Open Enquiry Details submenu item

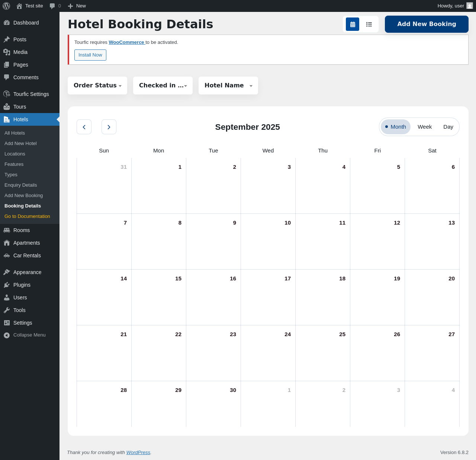(x=21, y=185)
